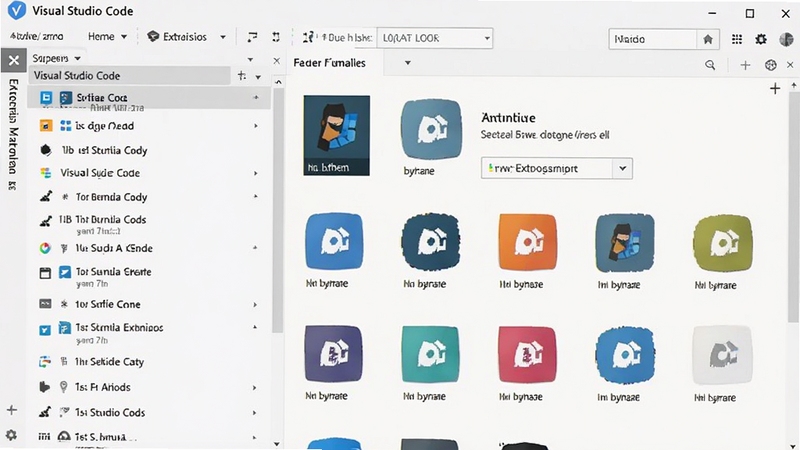Open the featured avatar thumbnail labeled ha b.fhem
The image size is (800, 450).
point(337,135)
